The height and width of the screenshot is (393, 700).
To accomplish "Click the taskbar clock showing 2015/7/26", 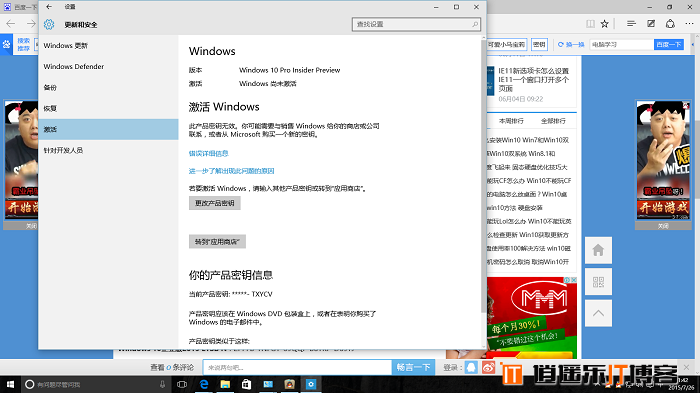I will [x=681, y=384].
